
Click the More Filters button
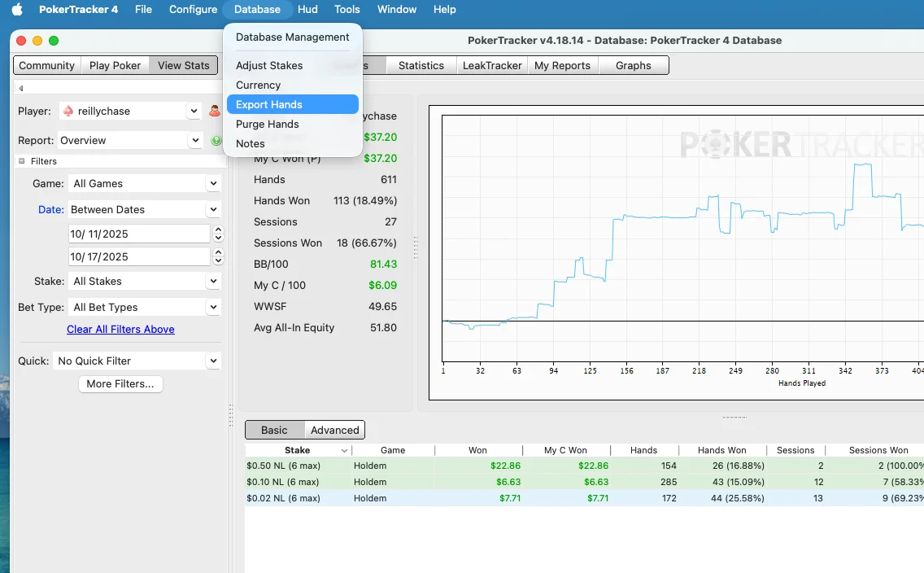coord(120,383)
